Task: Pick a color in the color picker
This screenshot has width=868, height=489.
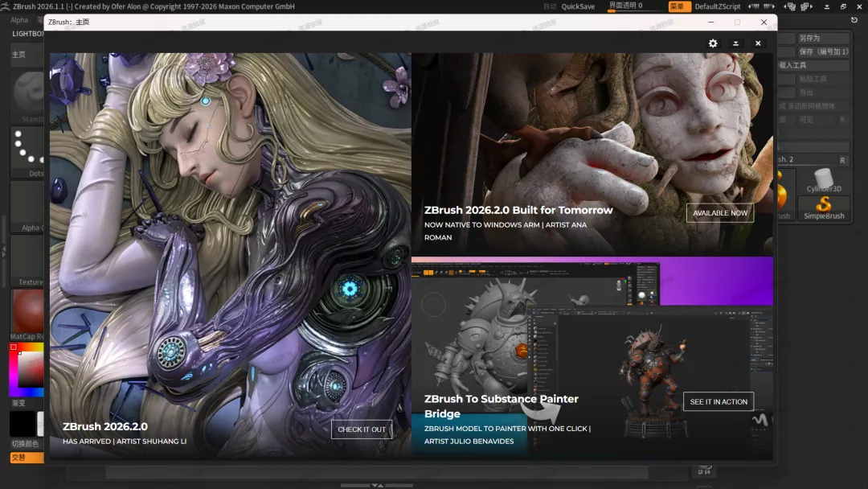Action: [27, 369]
